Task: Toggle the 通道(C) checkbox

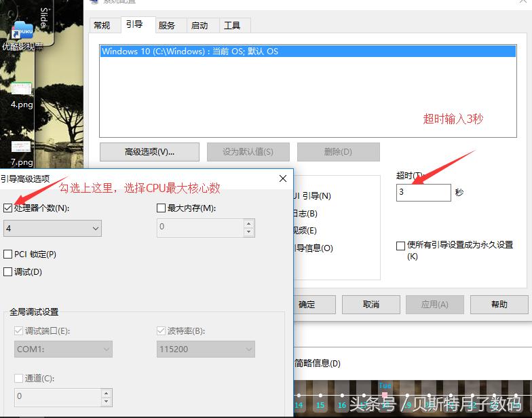Action: pyautogui.click(x=19, y=378)
